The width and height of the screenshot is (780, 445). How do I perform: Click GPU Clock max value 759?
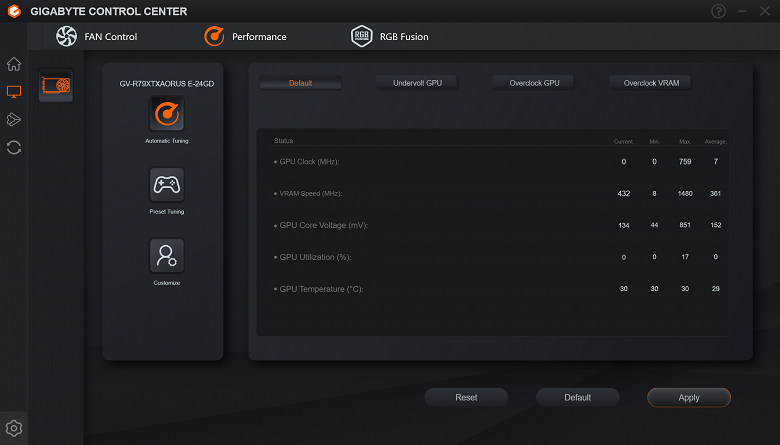[685, 162]
